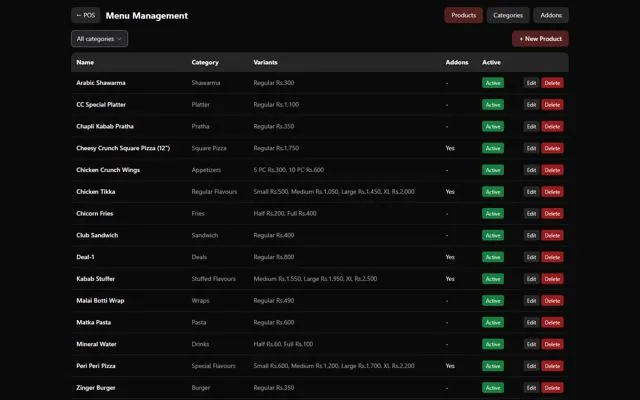Click '5 PC Rs.300, 10 PC Rs.600' variants
Viewport: 640px width, 400px height.
point(289,170)
